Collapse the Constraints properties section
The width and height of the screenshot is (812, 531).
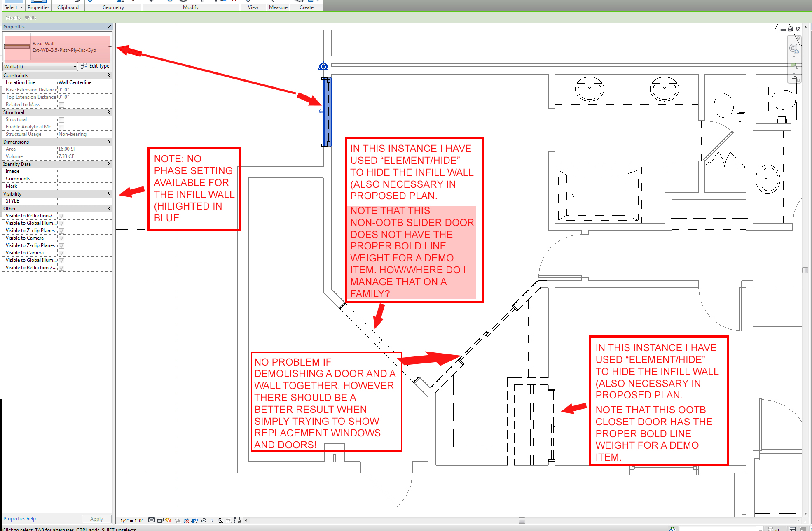108,75
